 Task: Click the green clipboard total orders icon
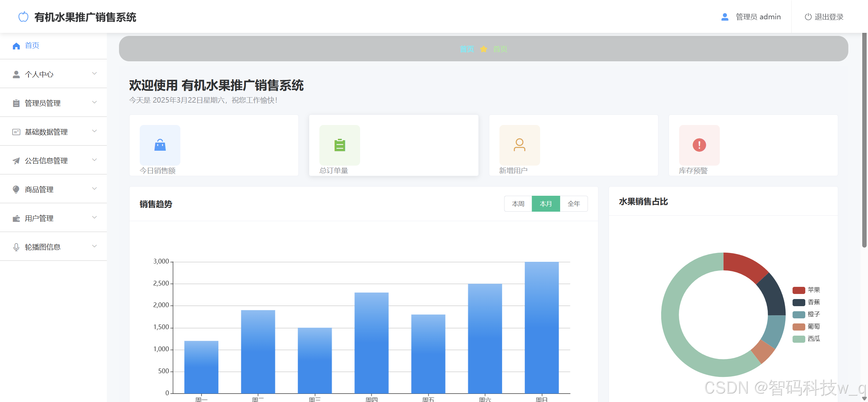[339, 145]
